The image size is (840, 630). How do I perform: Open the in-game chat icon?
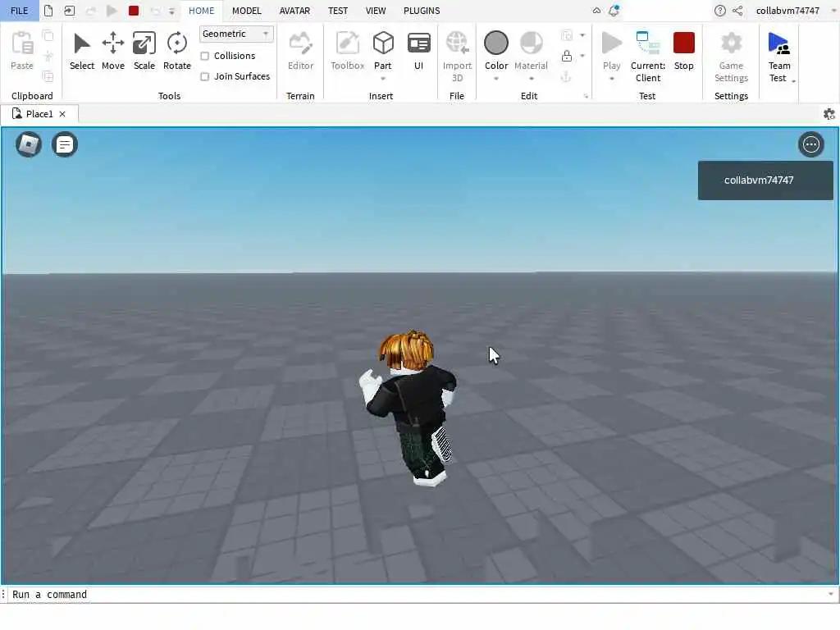(64, 144)
